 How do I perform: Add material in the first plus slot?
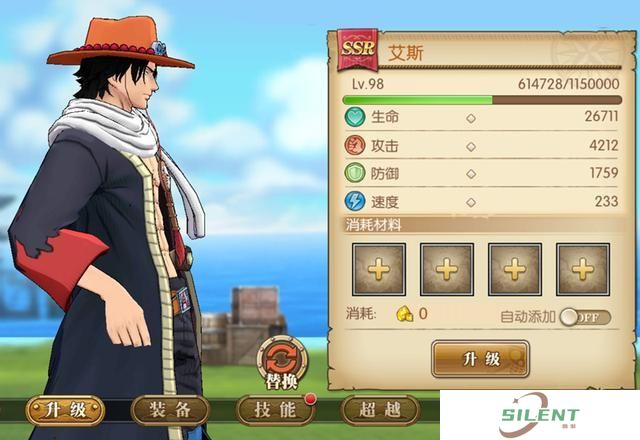tap(379, 269)
